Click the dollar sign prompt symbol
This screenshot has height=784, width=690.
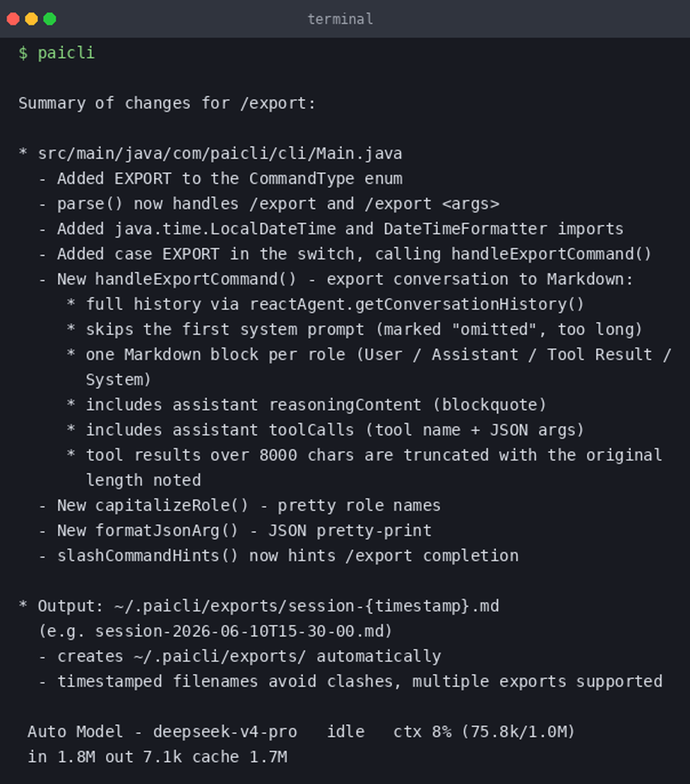coord(23,53)
